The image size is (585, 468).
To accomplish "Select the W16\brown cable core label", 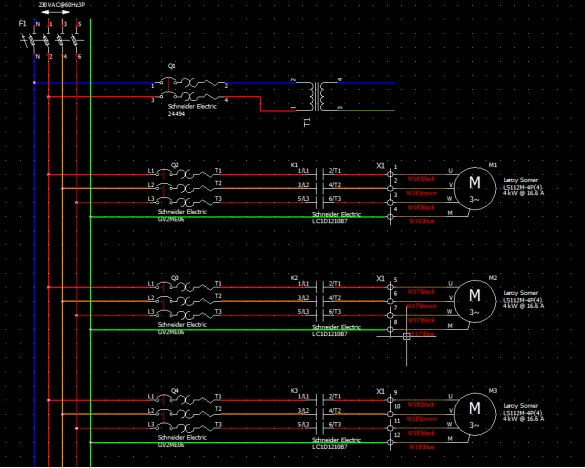I will pyautogui.click(x=421, y=193).
